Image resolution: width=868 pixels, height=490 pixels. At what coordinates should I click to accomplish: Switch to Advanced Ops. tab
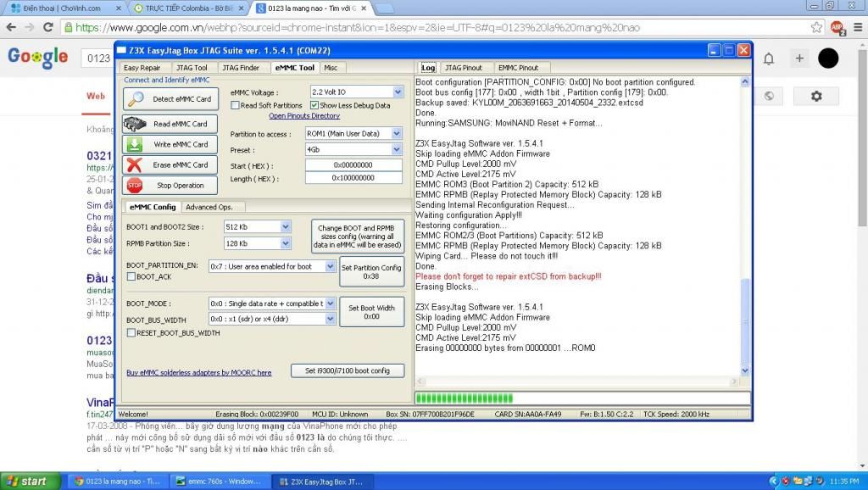pos(209,207)
